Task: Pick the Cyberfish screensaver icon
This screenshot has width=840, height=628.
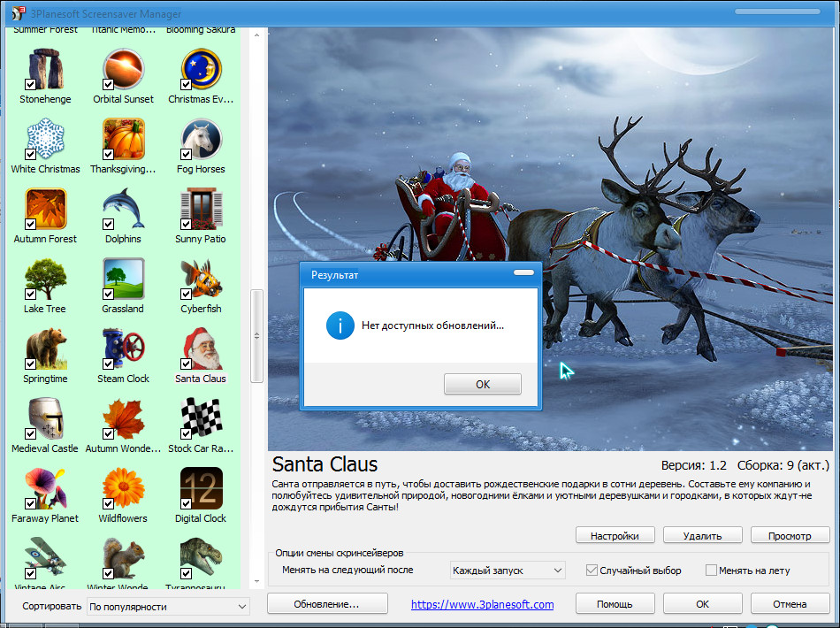Action: (201, 279)
